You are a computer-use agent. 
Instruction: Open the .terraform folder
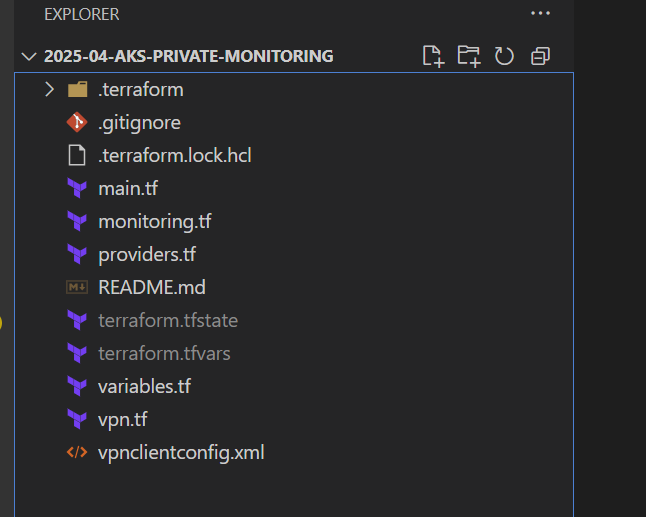140,90
